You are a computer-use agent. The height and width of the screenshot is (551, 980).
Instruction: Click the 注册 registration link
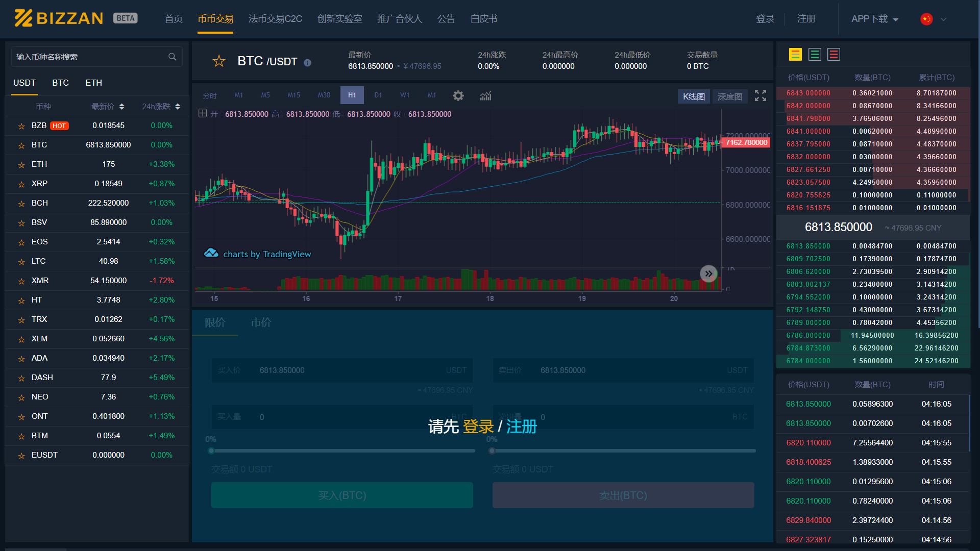(x=806, y=18)
